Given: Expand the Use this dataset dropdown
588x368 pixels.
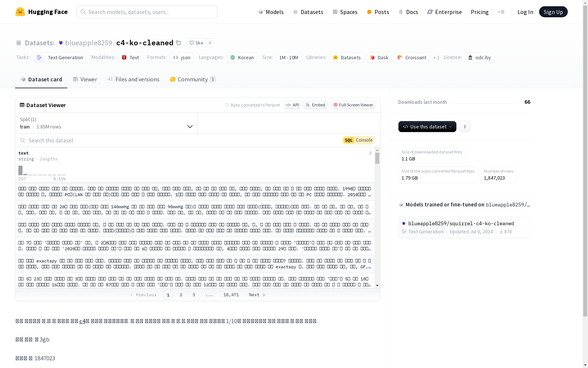Looking at the screenshot, I should click(427, 127).
